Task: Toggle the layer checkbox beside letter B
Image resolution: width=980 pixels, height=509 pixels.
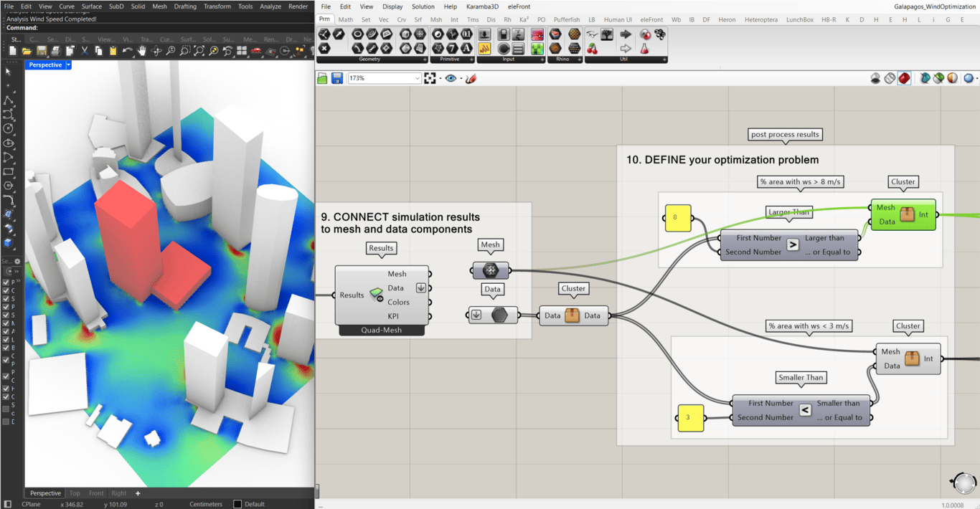Action: tap(6, 348)
